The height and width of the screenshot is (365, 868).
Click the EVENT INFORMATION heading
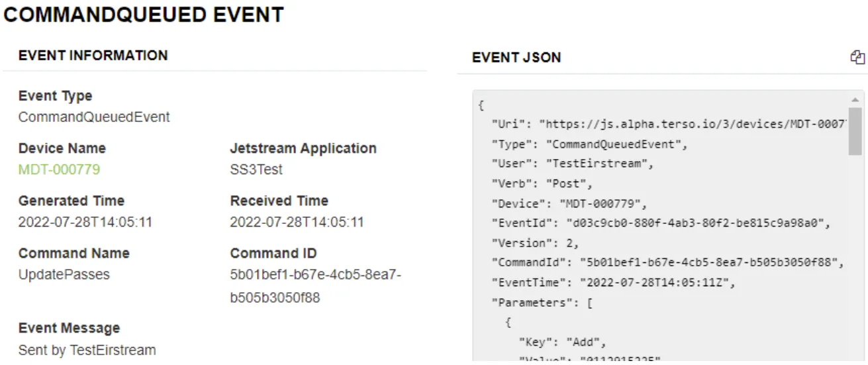(x=93, y=56)
